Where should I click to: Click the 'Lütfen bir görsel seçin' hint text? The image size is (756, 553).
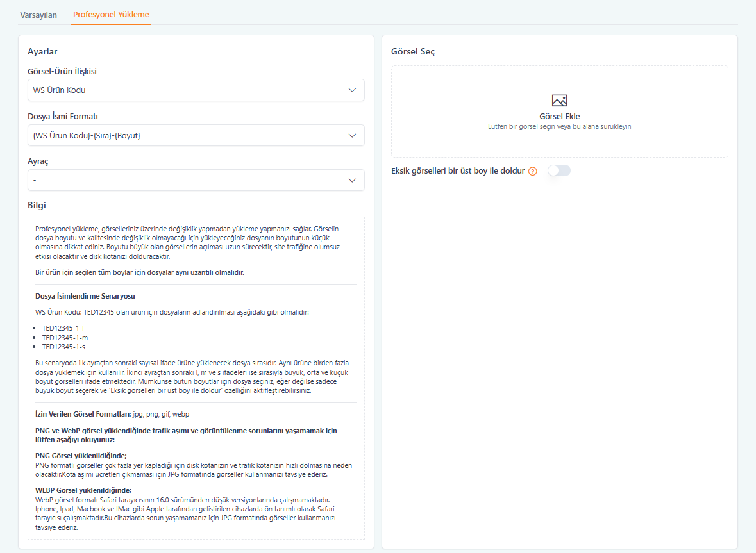tap(559, 127)
